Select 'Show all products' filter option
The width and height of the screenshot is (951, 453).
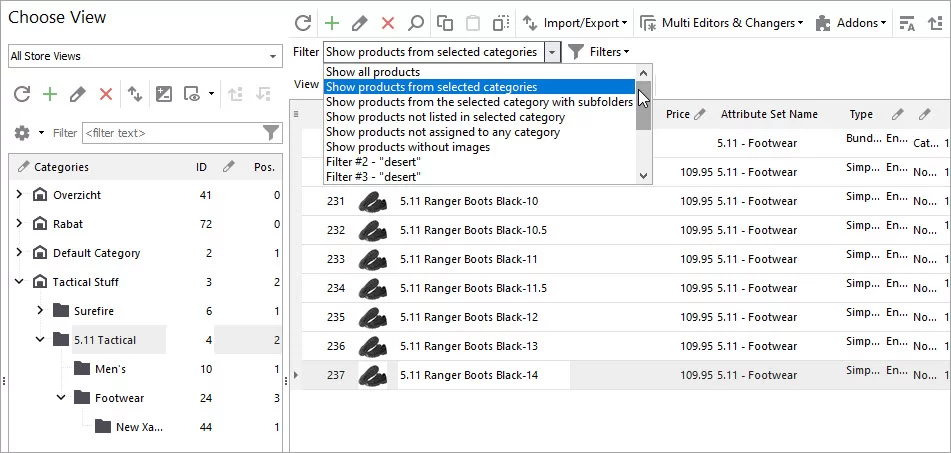coord(373,72)
